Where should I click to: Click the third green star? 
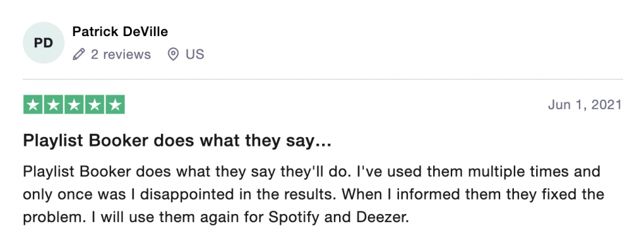74,104
